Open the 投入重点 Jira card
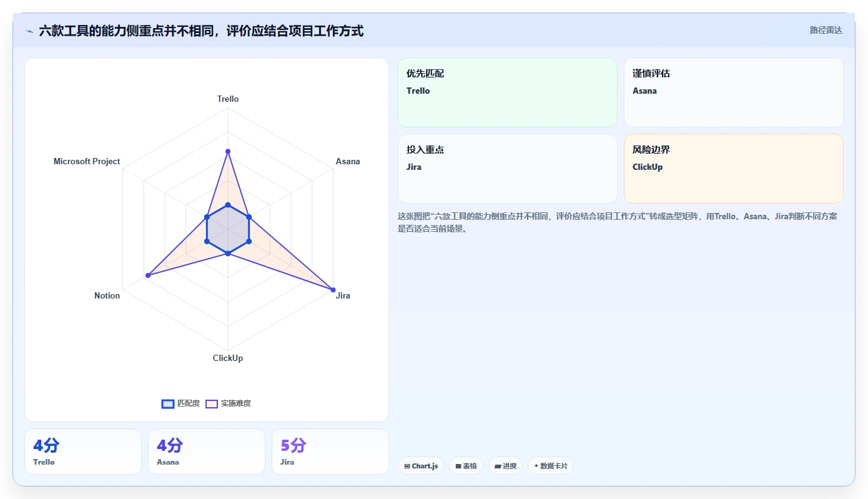868x499 pixels. (x=508, y=169)
